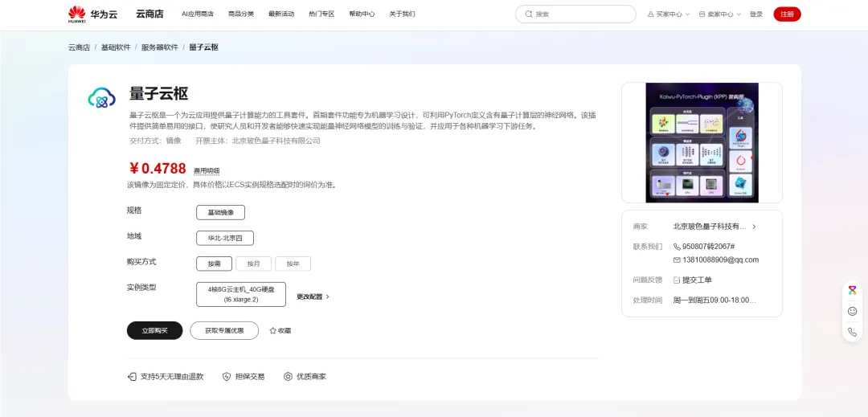Select 按年 purchase method
The width and height of the screenshot is (868, 417).
293,264
